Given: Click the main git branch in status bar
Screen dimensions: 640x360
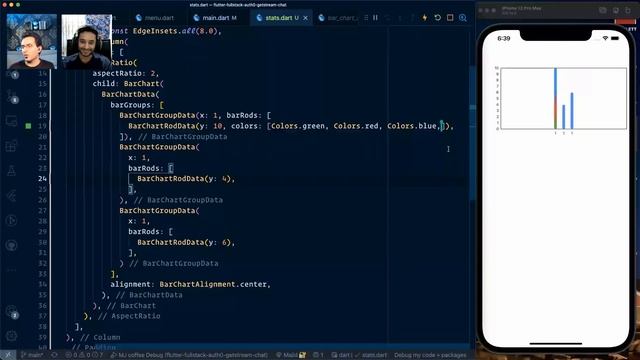Looking at the screenshot, I should click(32, 355).
